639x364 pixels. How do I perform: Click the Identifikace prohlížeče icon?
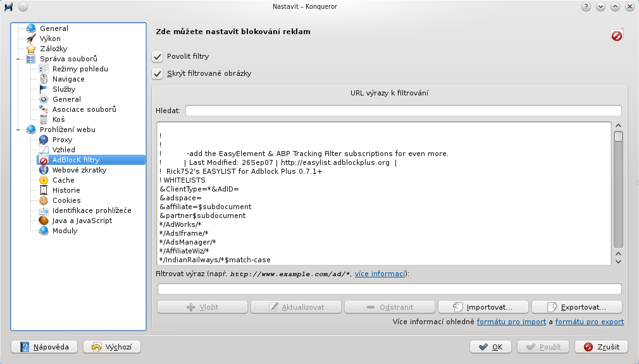click(x=44, y=210)
